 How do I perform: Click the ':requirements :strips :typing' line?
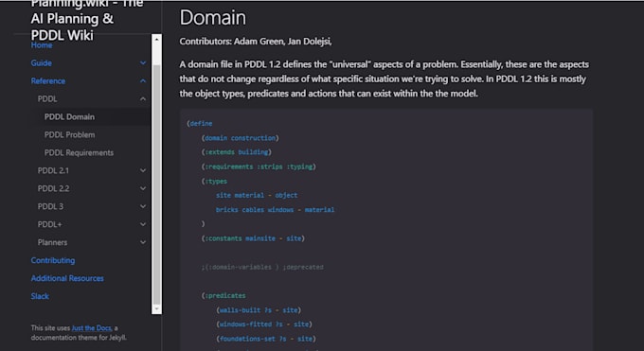[259, 167]
